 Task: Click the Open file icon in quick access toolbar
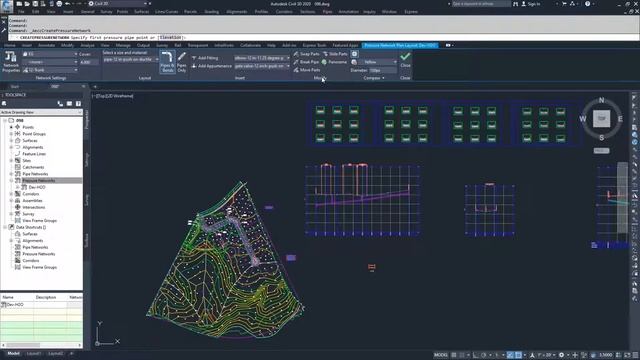click(x=27, y=4)
